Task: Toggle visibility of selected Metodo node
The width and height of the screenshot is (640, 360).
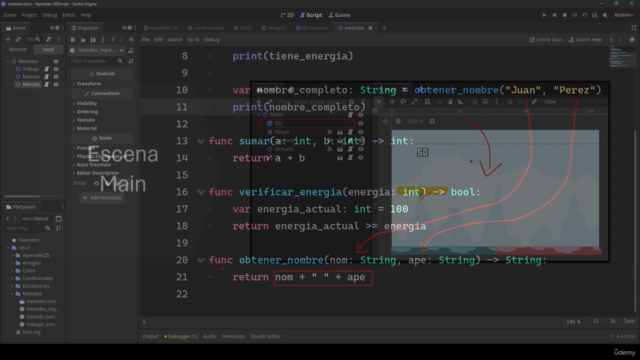Action: 56,84
